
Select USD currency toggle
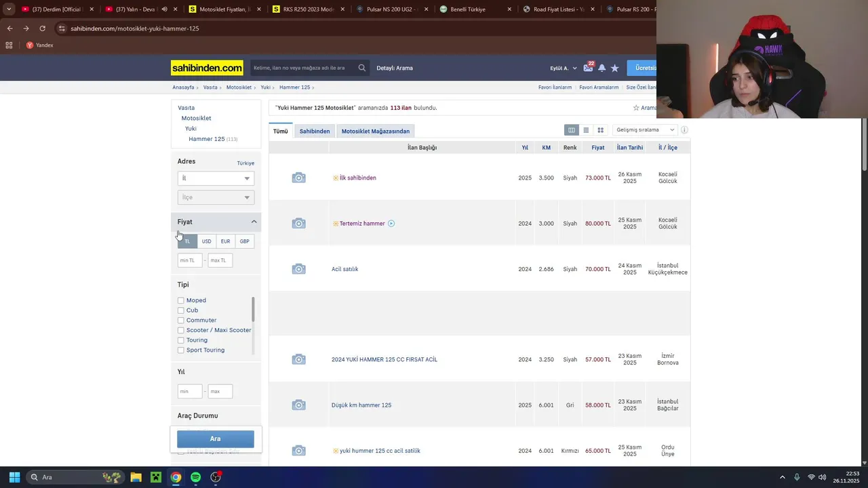tap(206, 241)
